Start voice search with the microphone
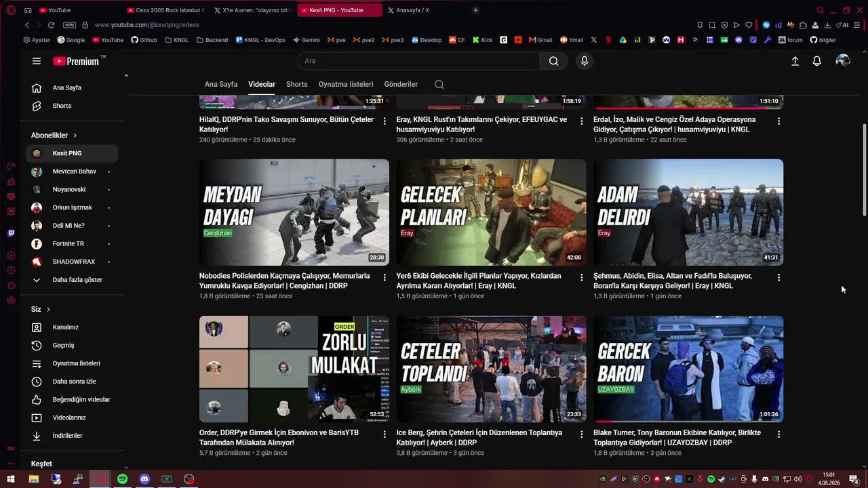 tap(585, 61)
